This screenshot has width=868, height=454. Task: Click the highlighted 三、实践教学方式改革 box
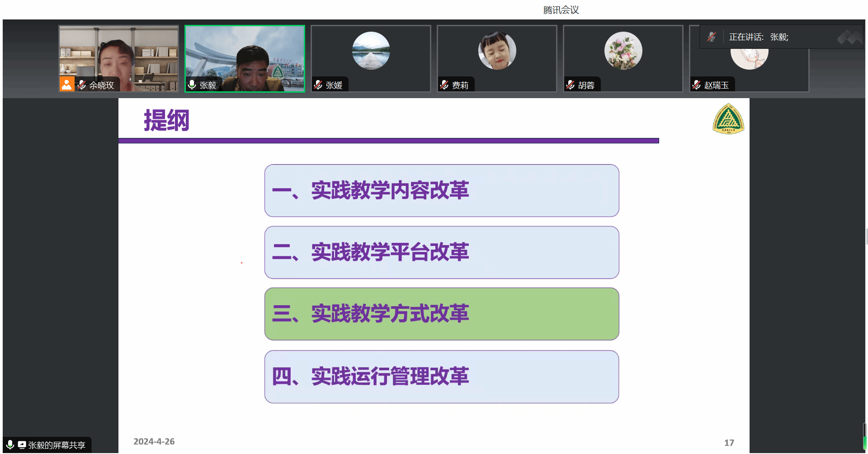pos(441,314)
